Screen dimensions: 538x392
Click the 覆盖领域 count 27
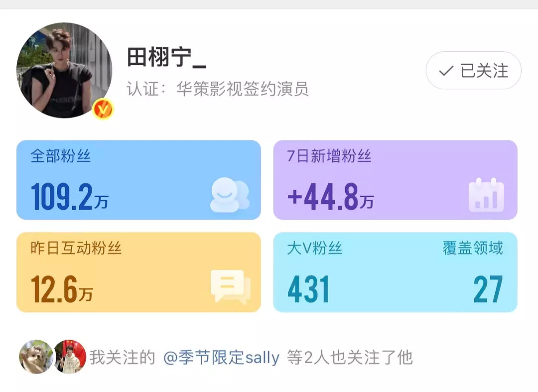pyautogui.click(x=488, y=289)
